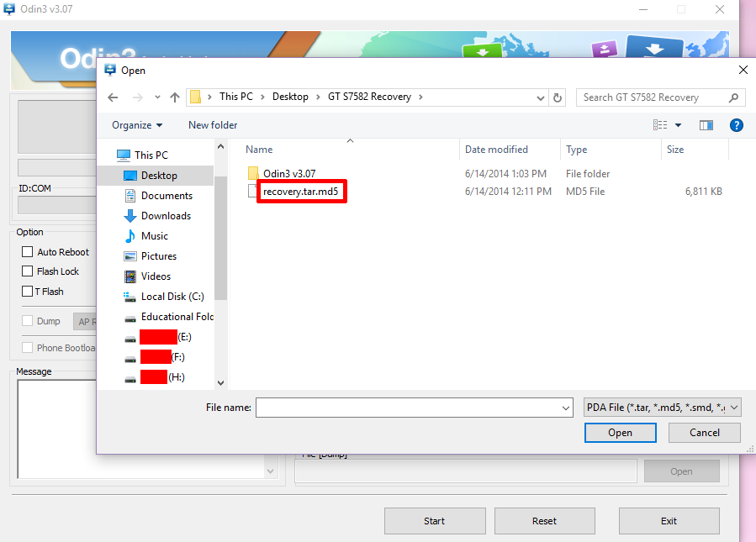Expand the breadcrumb chevron after This PC
Screen dimensions: 756x542
tap(262, 97)
